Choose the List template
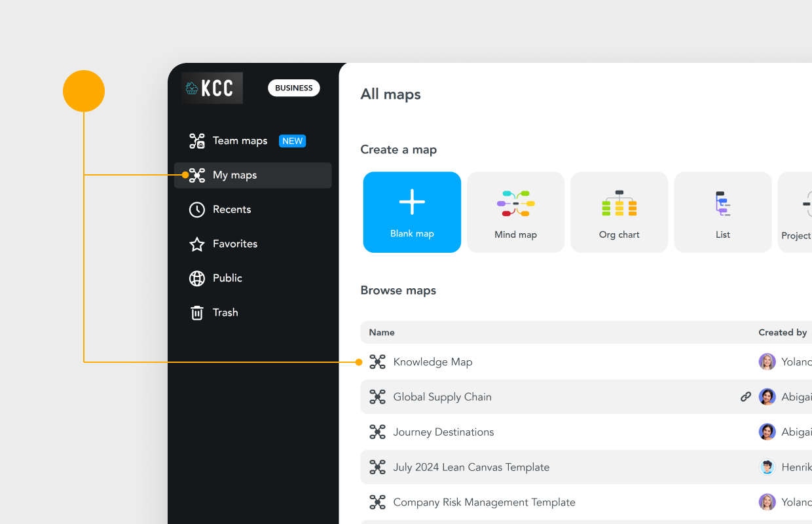The height and width of the screenshot is (524, 812). (723, 212)
